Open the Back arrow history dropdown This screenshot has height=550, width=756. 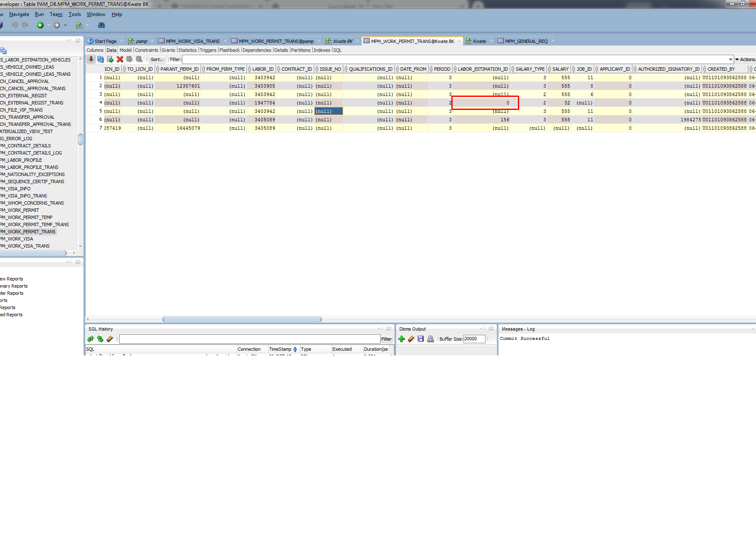[x=48, y=25]
